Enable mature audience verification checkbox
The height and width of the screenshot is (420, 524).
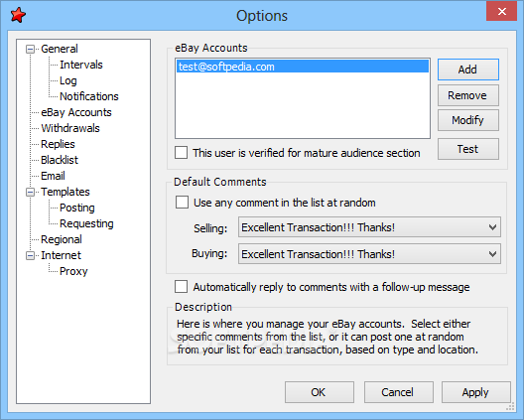point(182,153)
